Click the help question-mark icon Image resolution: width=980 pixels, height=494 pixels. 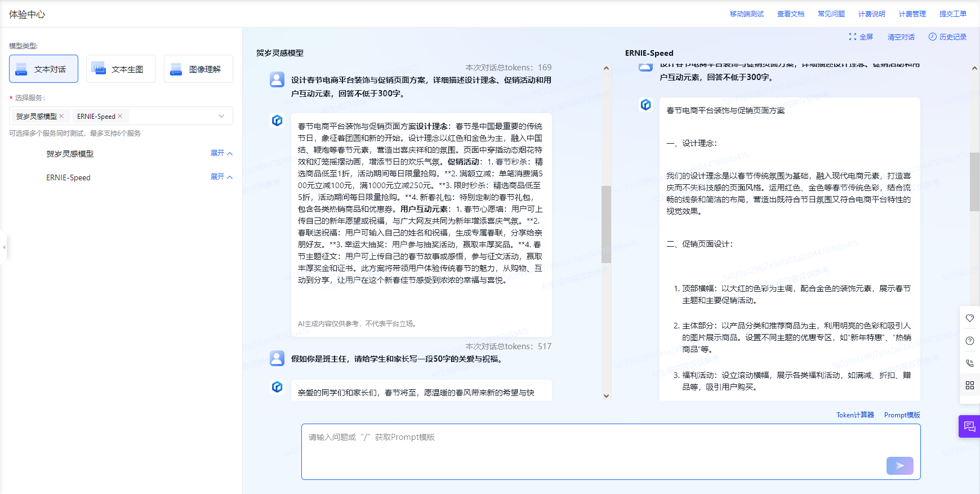click(970, 341)
